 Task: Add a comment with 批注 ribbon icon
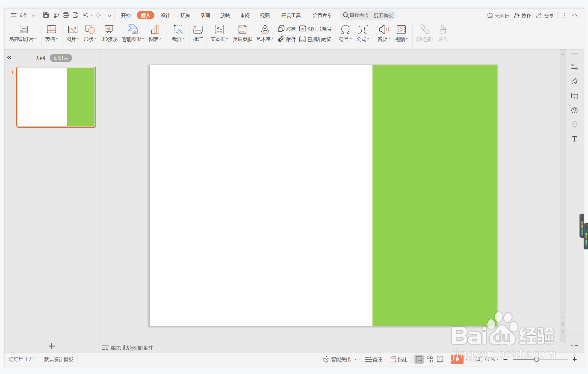point(198,29)
